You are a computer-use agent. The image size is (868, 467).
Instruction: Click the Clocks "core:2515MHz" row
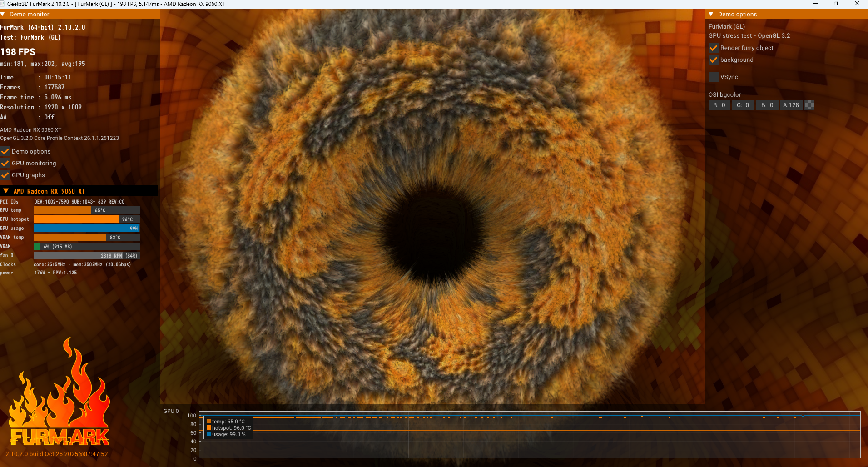click(x=65, y=264)
